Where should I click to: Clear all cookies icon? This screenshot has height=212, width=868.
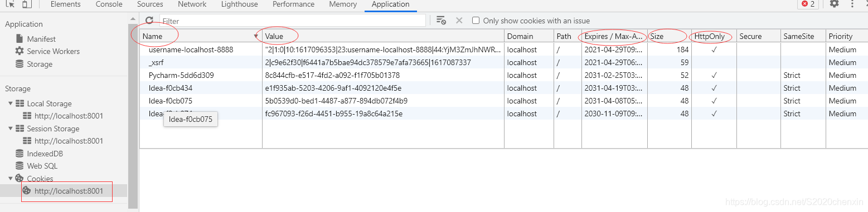(x=441, y=21)
